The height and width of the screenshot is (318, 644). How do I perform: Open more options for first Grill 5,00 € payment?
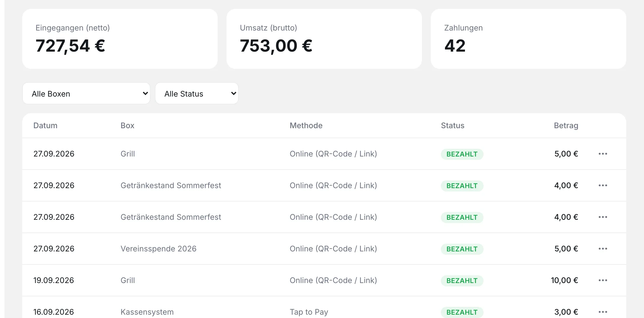tap(603, 154)
